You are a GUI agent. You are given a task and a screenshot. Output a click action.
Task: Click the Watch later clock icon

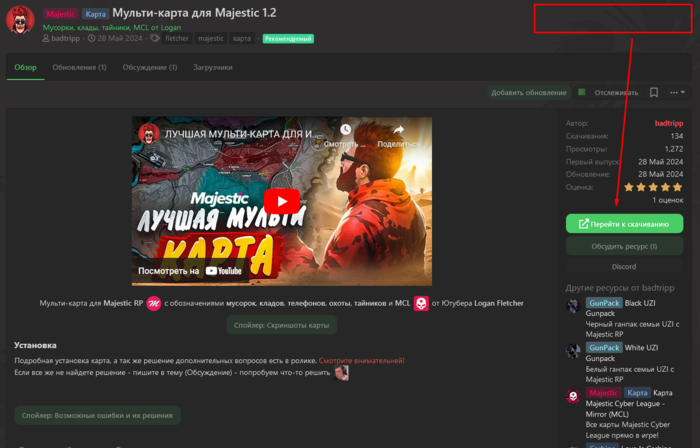point(346,130)
